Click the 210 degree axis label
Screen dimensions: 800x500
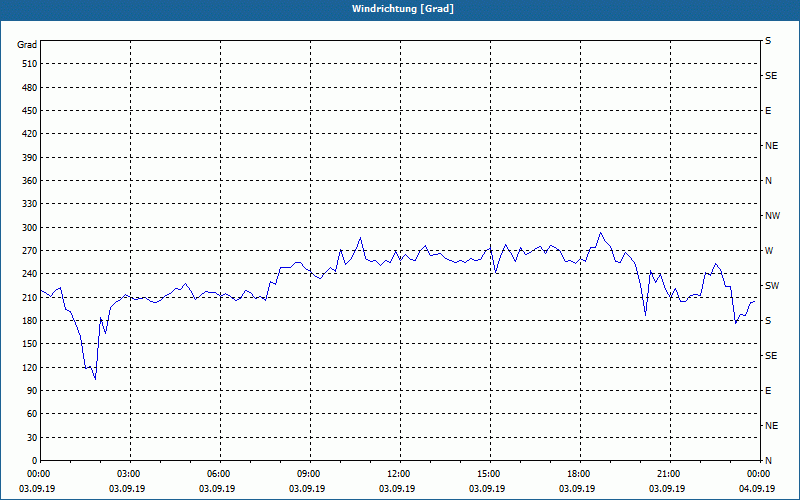pyautogui.click(x=30, y=297)
